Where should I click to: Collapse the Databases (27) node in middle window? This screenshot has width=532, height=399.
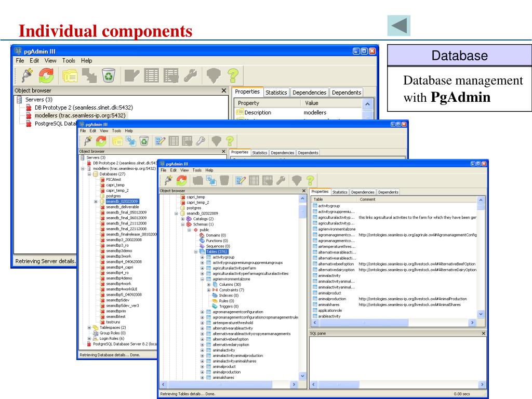tap(89, 174)
